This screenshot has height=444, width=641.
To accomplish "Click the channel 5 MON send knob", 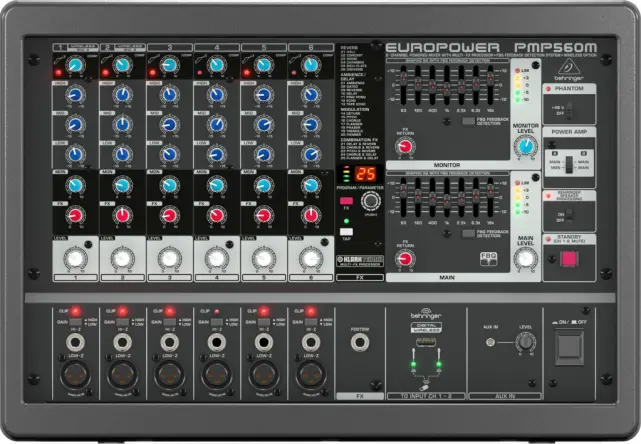I will (264, 185).
